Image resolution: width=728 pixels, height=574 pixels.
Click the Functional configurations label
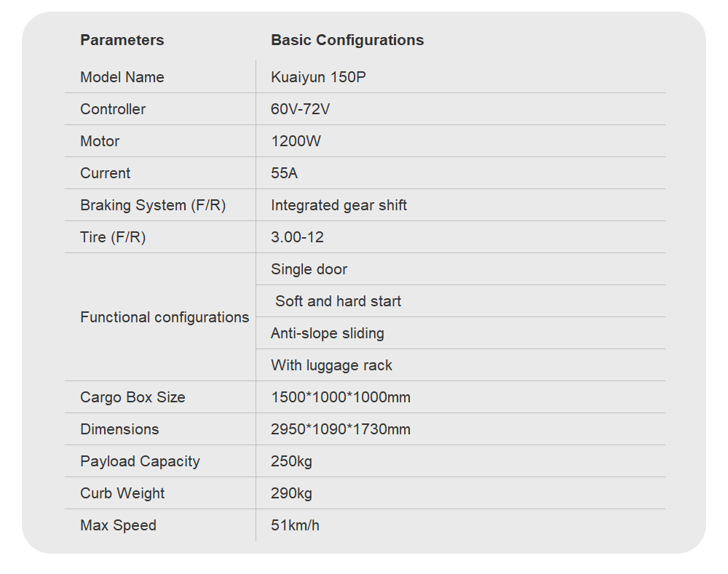click(165, 317)
